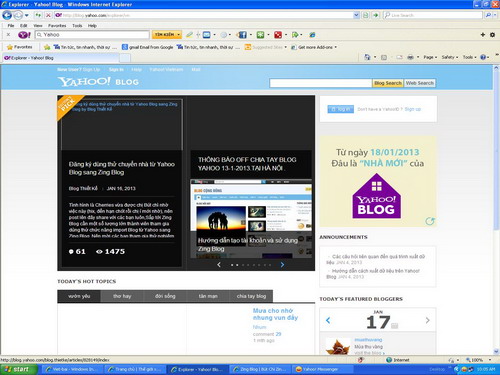Click the browser Forward arrow button
This screenshot has width=500, height=375.
pyautogui.click(x=18, y=15)
